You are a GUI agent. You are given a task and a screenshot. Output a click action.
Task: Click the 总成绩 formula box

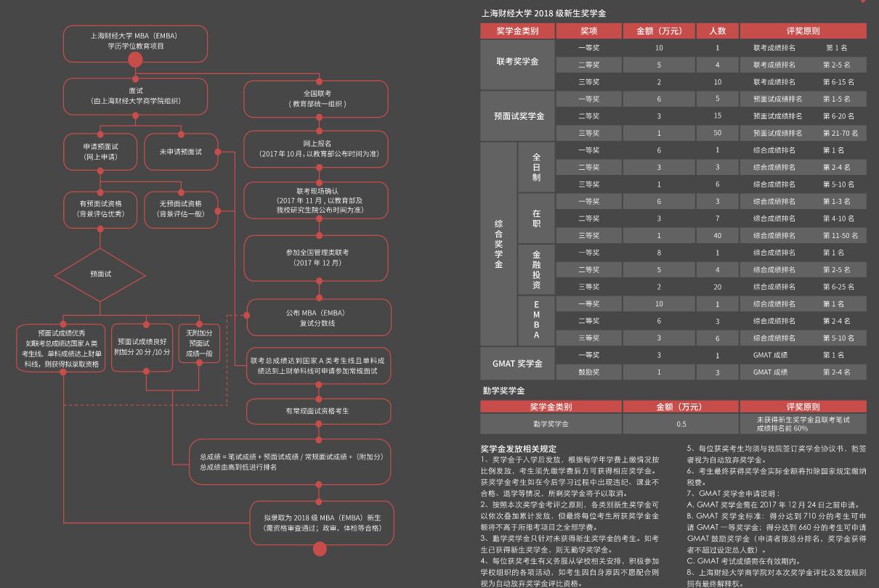(x=291, y=462)
